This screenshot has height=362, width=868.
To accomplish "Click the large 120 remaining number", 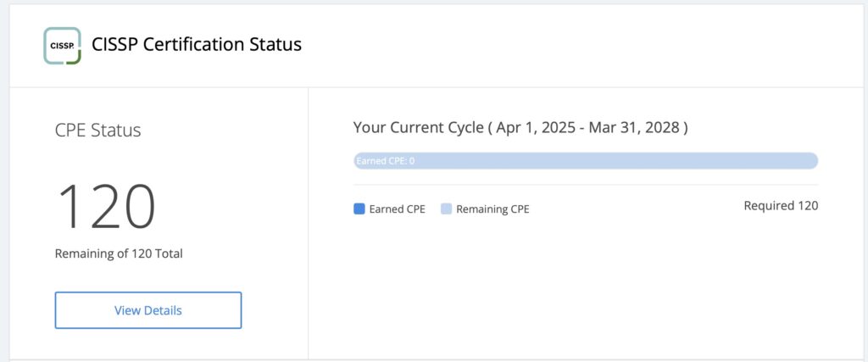I will point(106,207).
